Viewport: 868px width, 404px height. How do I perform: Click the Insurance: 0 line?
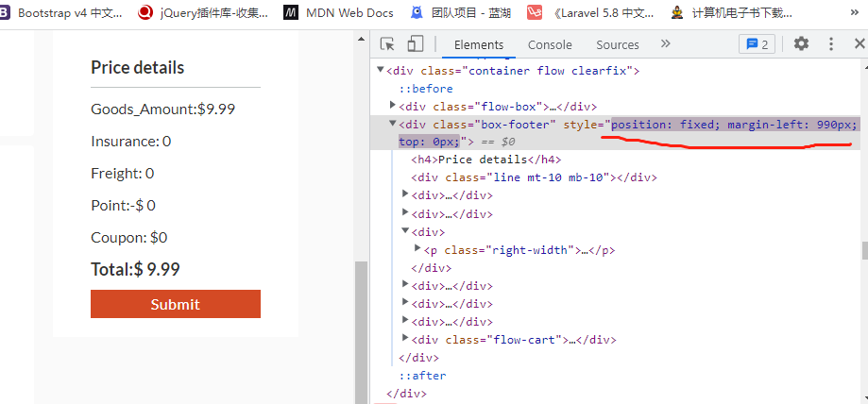tap(130, 142)
